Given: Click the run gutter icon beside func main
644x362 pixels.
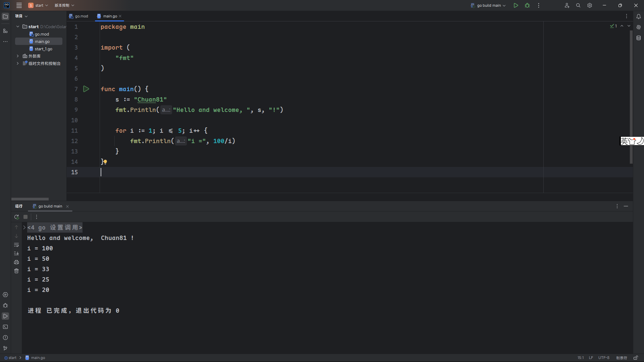Looking at the screenshot, I should [86, 89].
